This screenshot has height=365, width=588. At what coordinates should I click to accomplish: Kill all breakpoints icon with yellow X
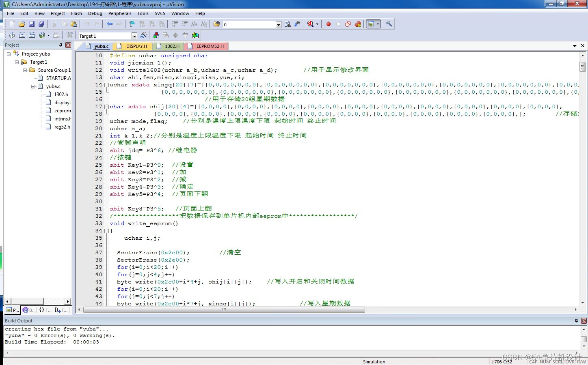(x=358, y=24)
